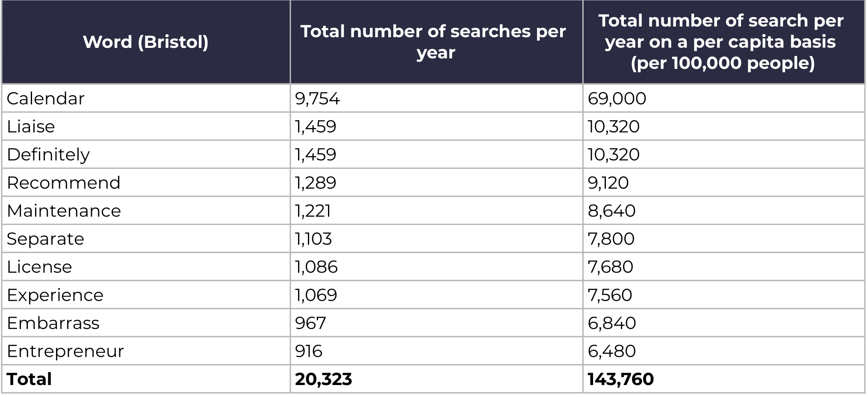Screen dimensions: 868x397
Task: Click the "Recommend" row label
Action: pos(64,183)
